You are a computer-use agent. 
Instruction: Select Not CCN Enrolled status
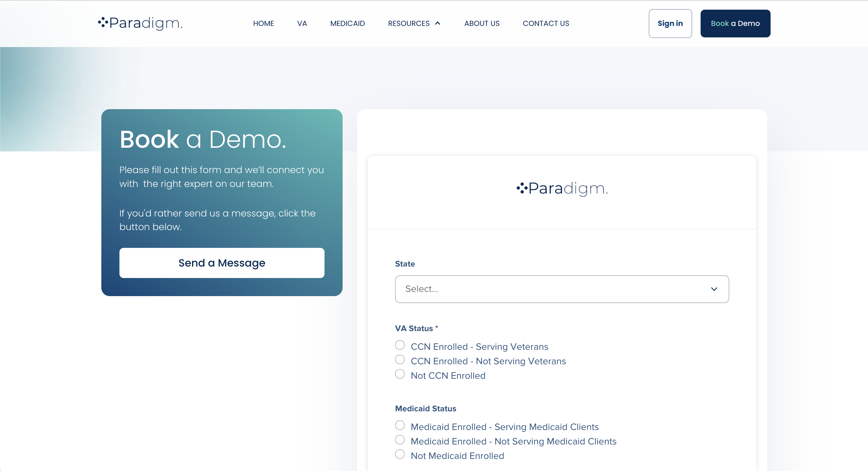400,374
